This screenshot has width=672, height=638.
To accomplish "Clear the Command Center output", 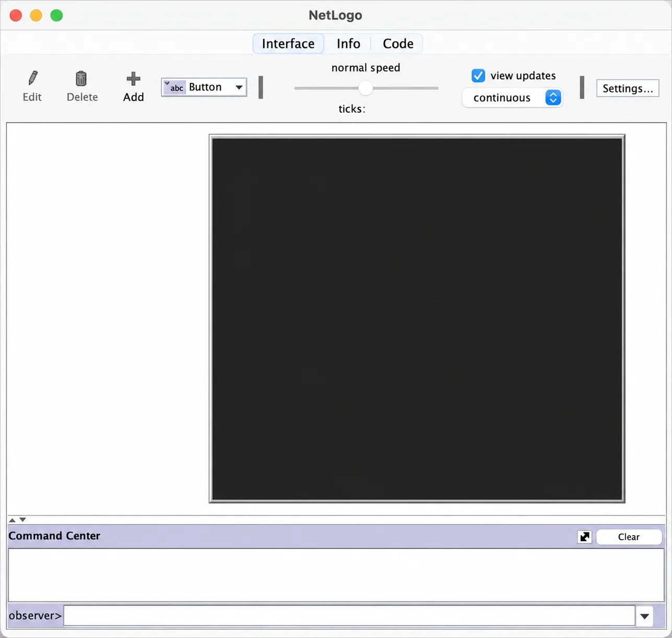I will point(629,537).
